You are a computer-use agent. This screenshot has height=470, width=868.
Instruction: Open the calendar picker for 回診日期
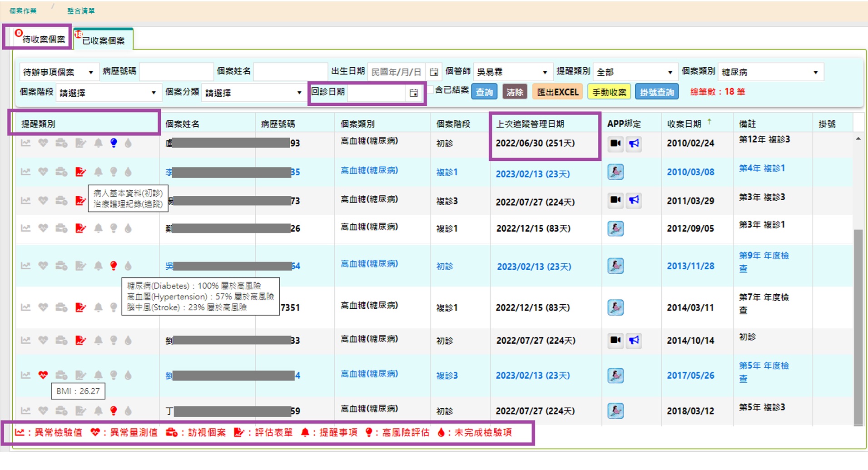(x=413, y=93)
